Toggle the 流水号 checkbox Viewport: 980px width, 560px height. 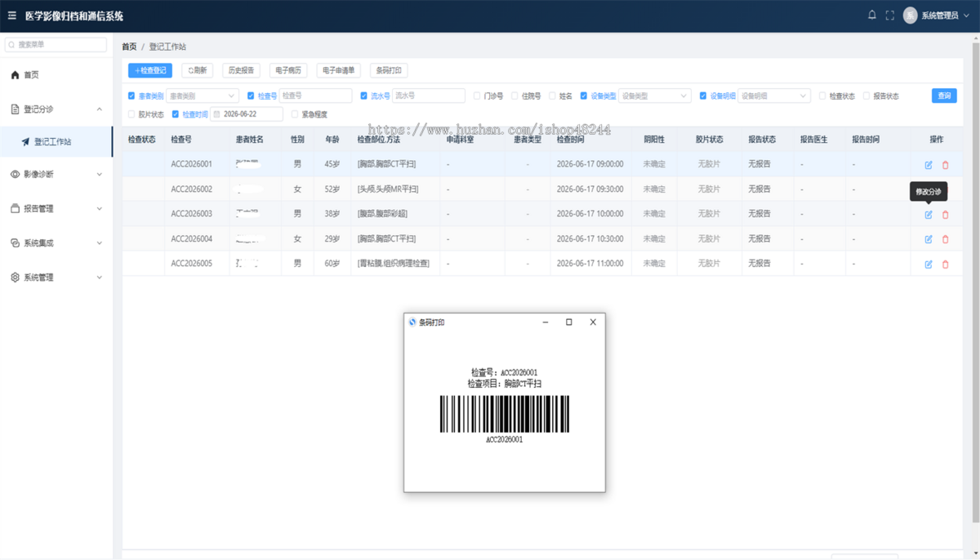tap(364, 96)
